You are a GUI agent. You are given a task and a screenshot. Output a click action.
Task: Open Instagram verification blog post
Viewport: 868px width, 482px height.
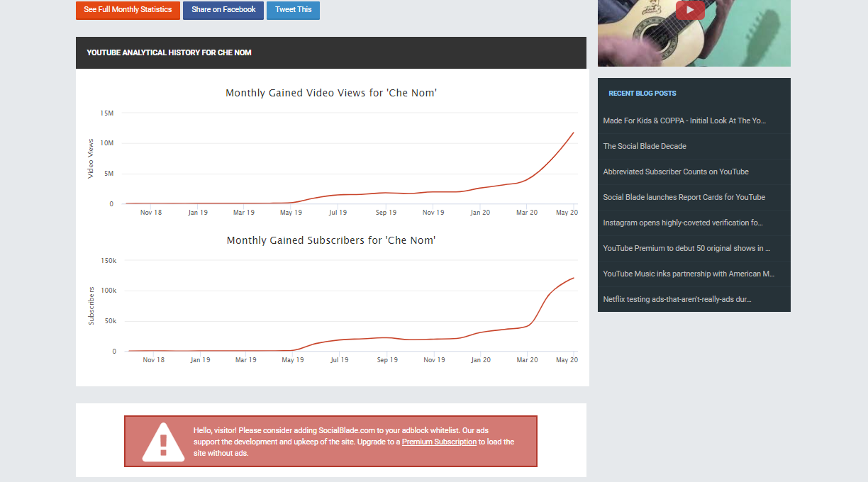tap(683, 223)
